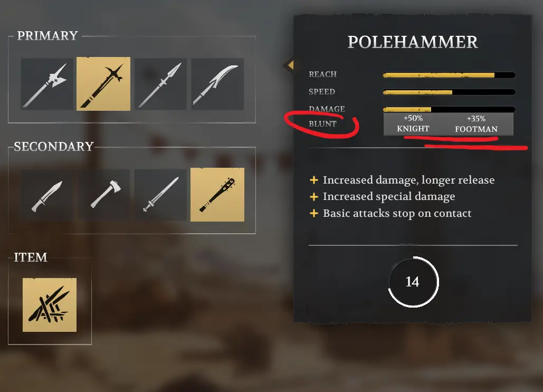Image resolution: width=543 pixels, height=392 pixels.
Task: Click the REACH stat bar
Action: coord(449,75)
